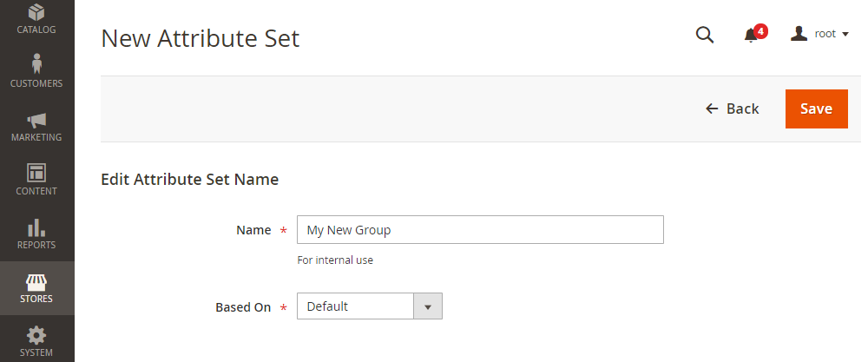This screenshot has width=868, height=362.
Task: Click the red notification count badge
Action: click(760, 31)
